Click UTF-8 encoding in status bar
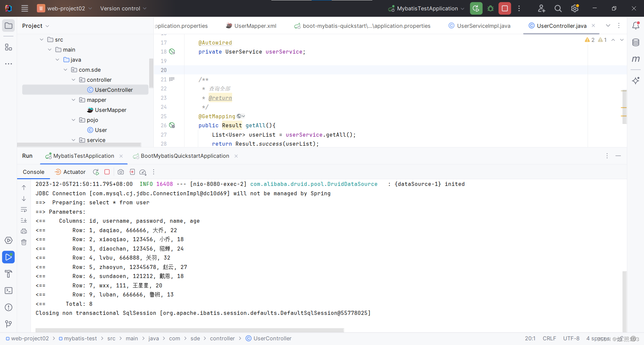 pyautogui.click(x=571, y=338)
